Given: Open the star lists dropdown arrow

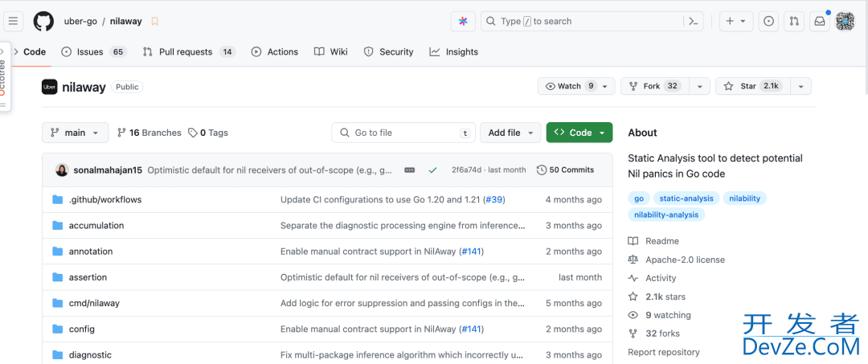Looking at the screenshot, I should click(801, 86).
